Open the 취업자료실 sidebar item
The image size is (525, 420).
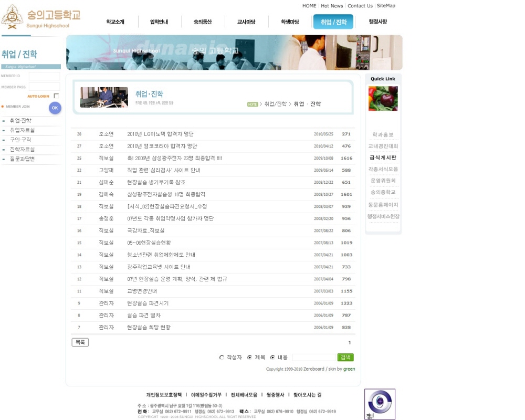tap(22, 130)
